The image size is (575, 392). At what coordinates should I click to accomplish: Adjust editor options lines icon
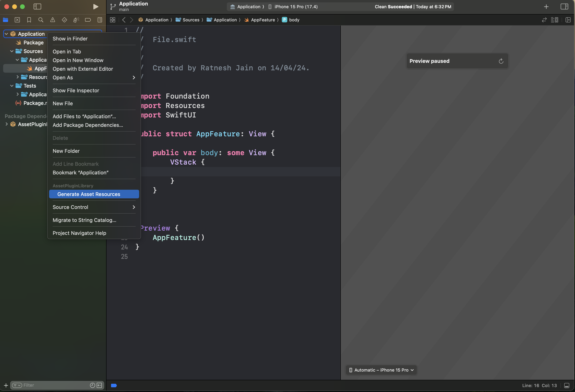tap(555, 20)
